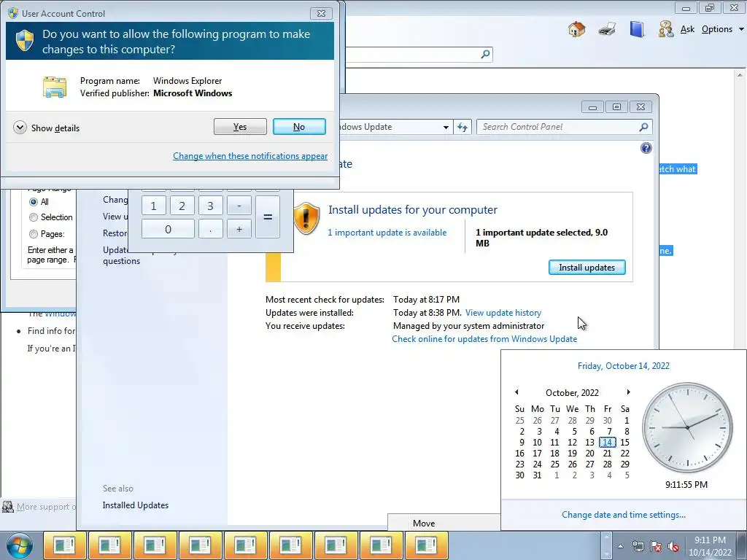The image size is (747, 560).
Task: Select the Pages radio button
Action: [x=34, y=234]
